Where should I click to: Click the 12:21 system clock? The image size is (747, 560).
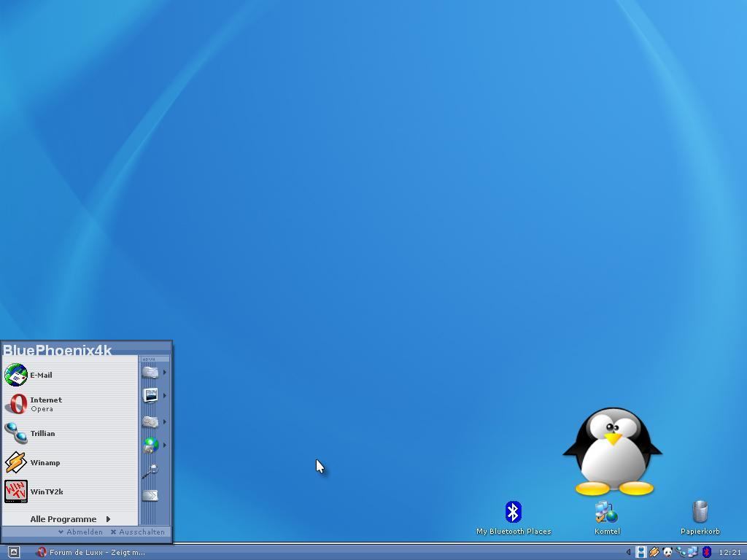[x=729, y=553]
